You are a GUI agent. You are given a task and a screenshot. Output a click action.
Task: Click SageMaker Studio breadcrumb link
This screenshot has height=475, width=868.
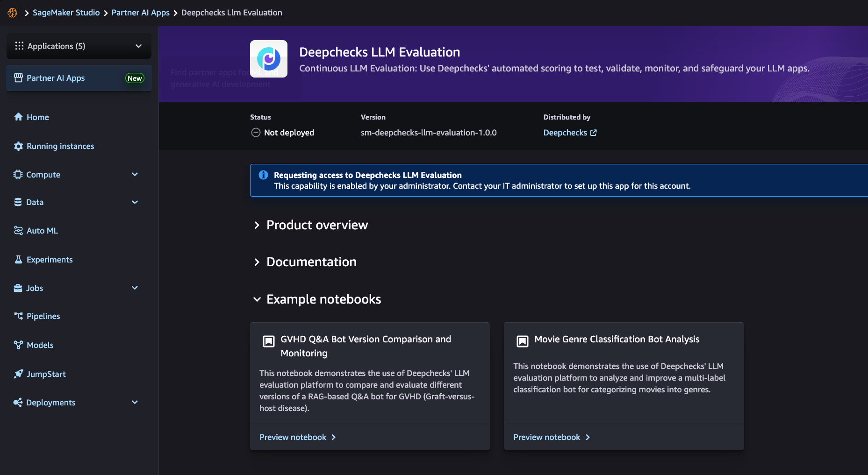tap(66, 13)
